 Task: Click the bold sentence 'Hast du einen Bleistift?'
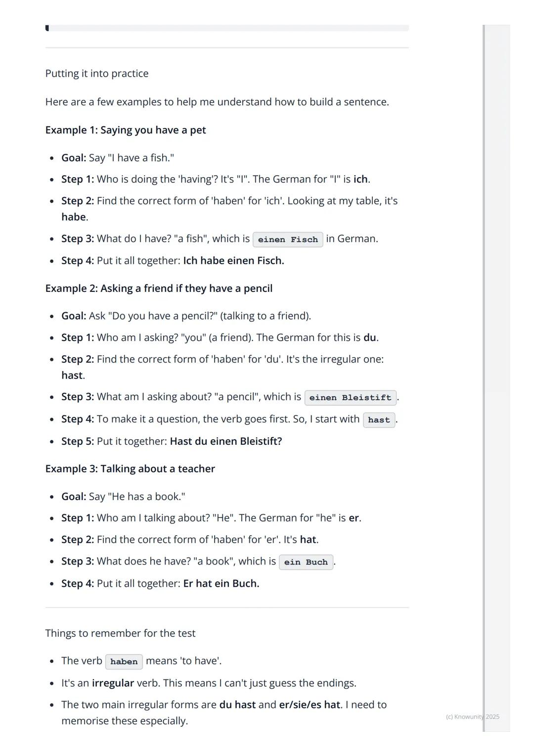(225, 441)
